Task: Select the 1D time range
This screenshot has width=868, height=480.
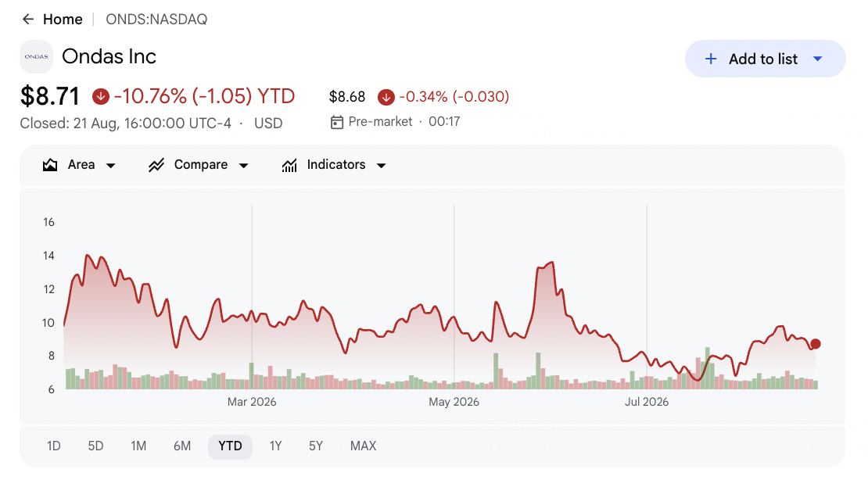Action: click(x=54, y=446)
